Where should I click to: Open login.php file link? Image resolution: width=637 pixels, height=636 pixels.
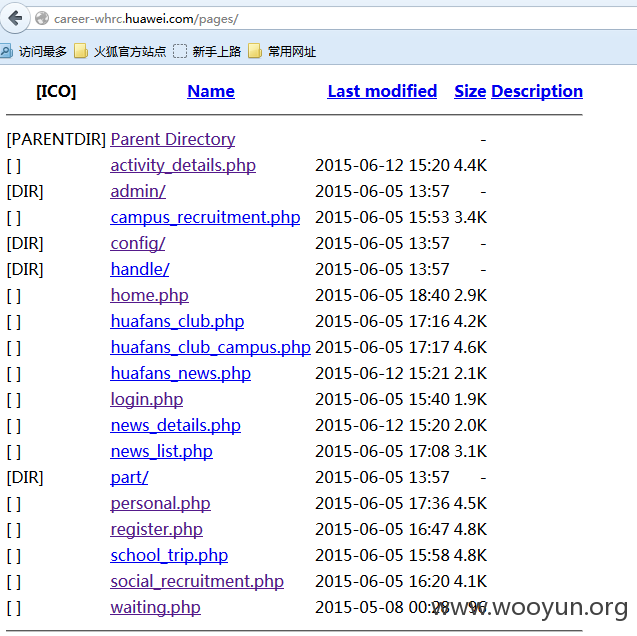tap(147, 400)
